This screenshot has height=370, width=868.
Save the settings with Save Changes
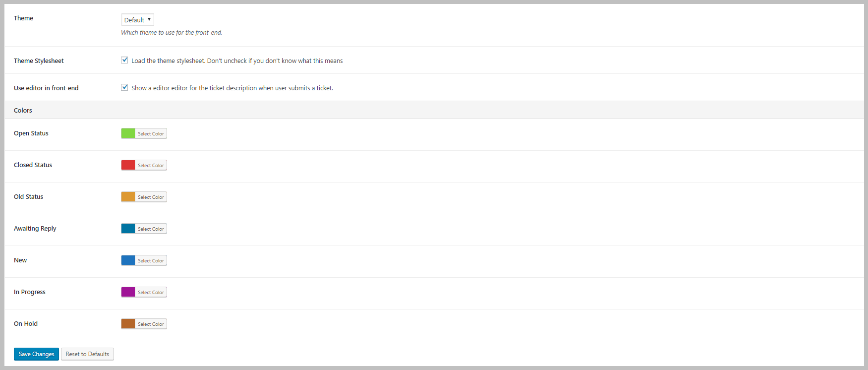click(x=36, y=354)
